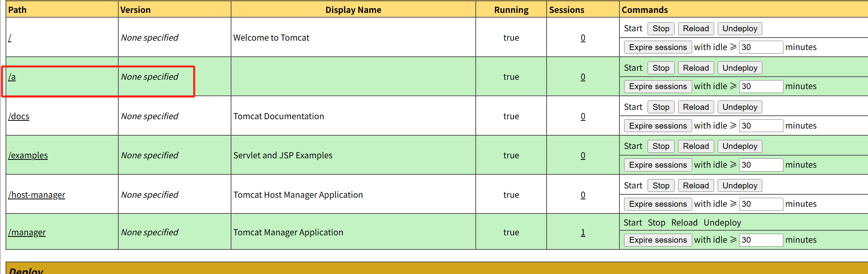The height and width of the screenshot is (274, 868).
Task: Stop the Welcome to Tomcat root application
Action: coord(661,29)
